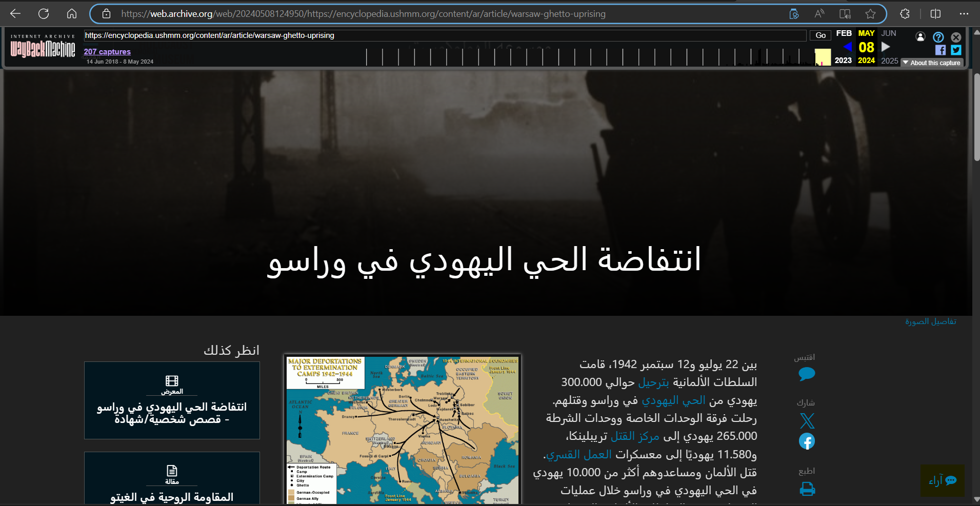Reload the page with refresh icon
This screenshot has width=980, height=506.
pos(44,14)
